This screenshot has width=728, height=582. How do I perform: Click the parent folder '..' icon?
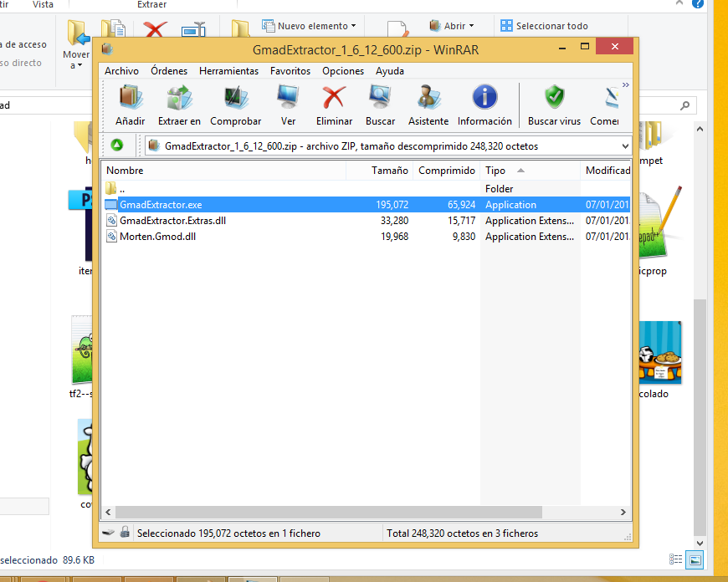(x=110, y=188)
